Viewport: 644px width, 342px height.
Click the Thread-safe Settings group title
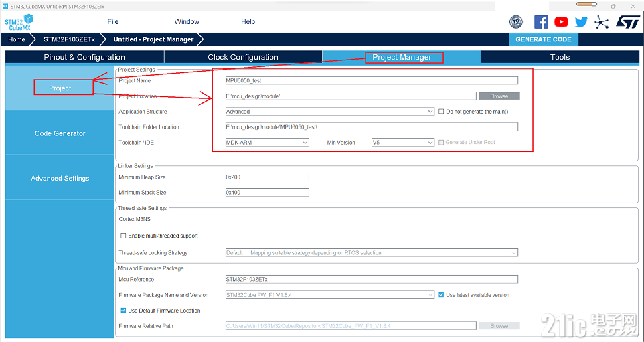point(142,208)
